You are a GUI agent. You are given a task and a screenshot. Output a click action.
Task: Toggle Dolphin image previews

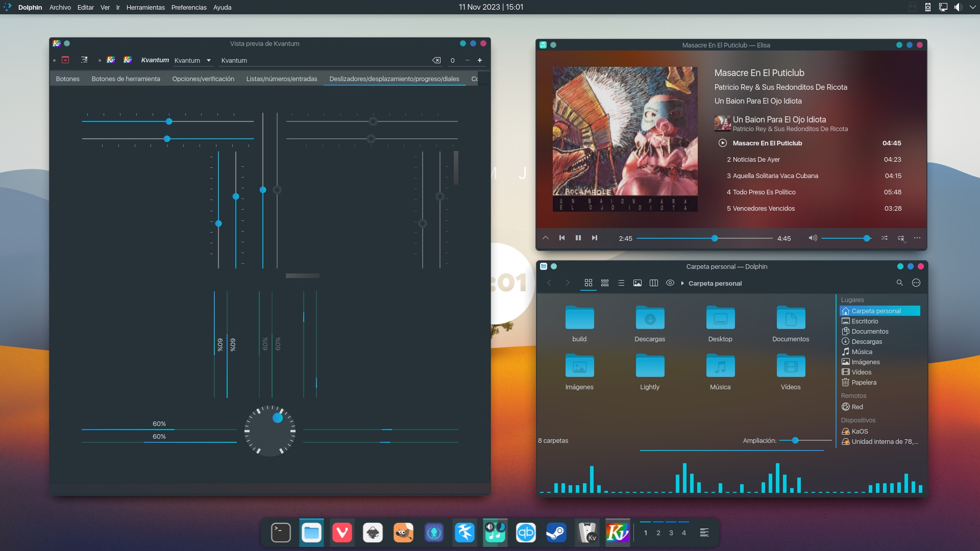(638, 283)
